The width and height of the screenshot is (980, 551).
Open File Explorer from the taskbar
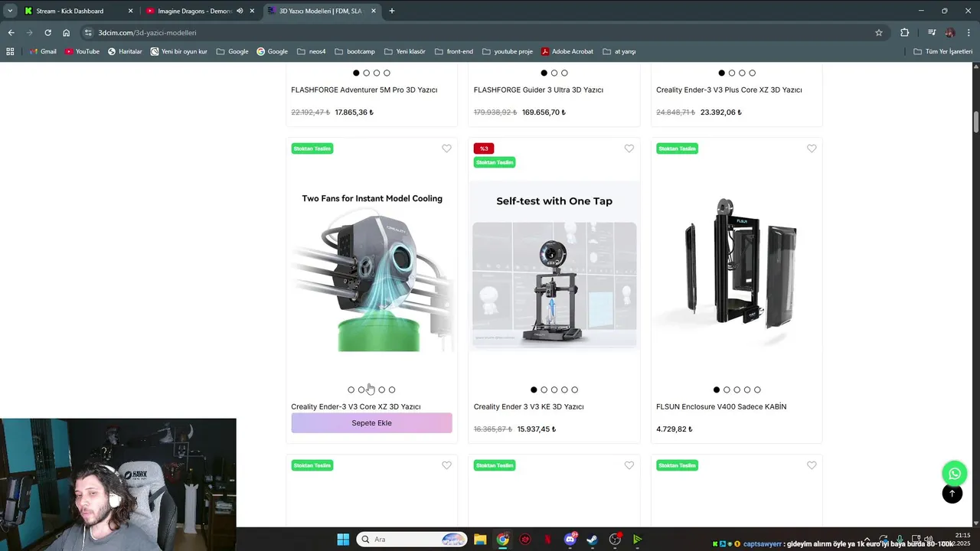[480, 540]
